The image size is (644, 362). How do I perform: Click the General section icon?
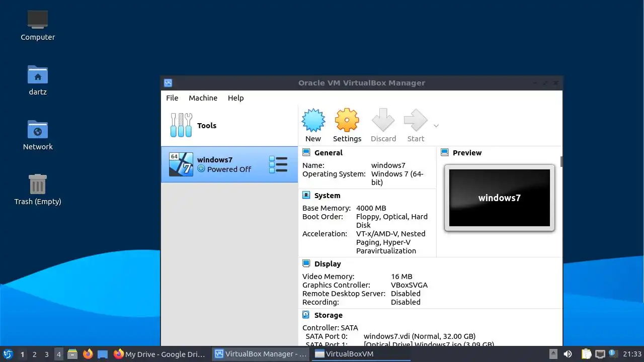click(306, 152)
